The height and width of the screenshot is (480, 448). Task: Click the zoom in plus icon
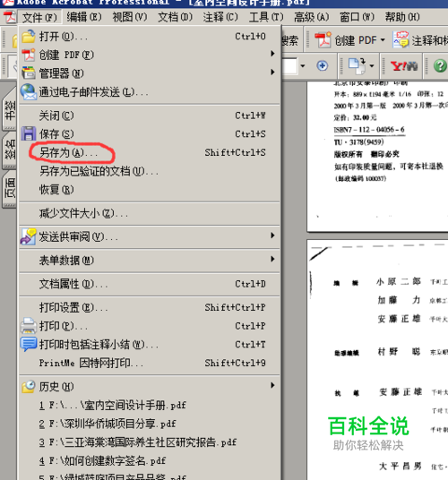[x=323, y=65]
